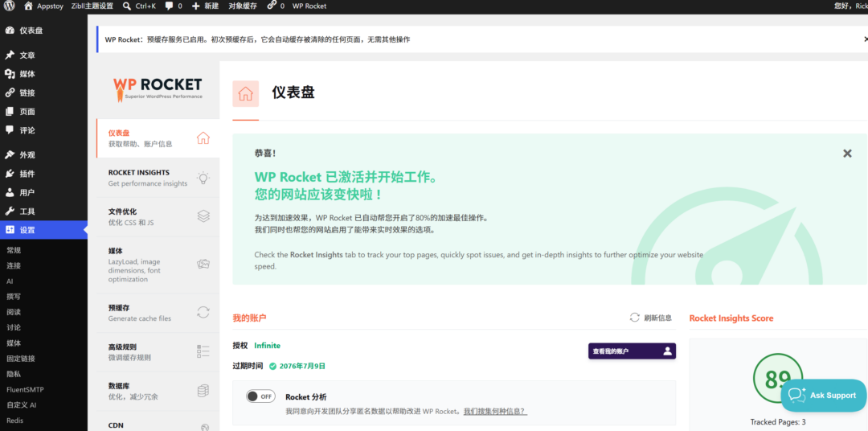Open the 数据库 tab

tap(158, 391)
